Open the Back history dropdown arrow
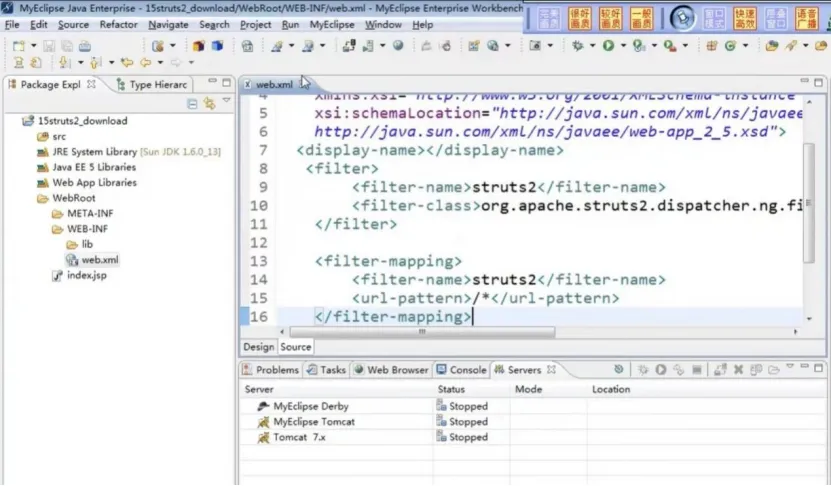This screenshot has height=486, width=831. coord(160,63)
